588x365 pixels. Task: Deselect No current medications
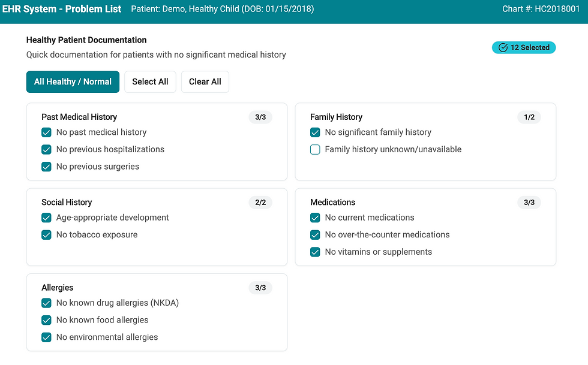315,218
